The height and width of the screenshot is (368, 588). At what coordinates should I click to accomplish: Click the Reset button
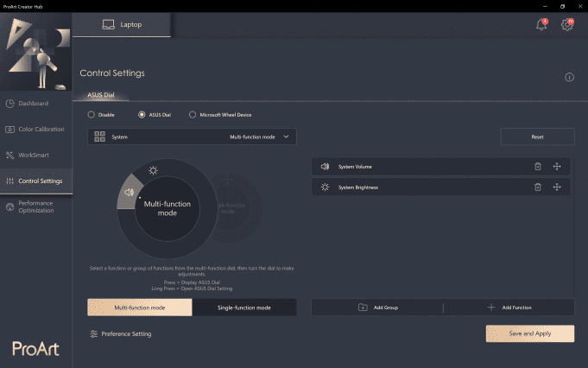point(537,136)
